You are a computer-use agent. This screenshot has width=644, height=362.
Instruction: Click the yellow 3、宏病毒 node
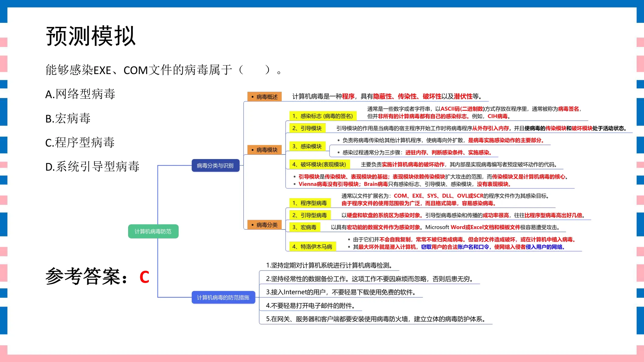click(x=304, y=227)
